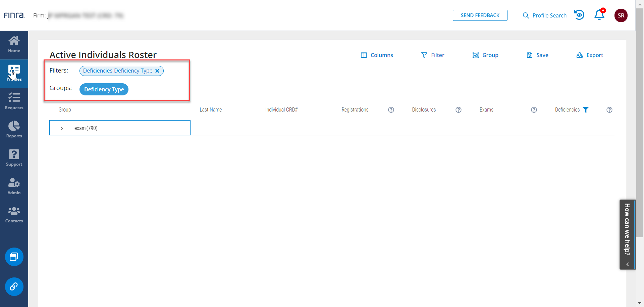
Task: Click the Deficiency Type group chip
Action: [104, 89]
